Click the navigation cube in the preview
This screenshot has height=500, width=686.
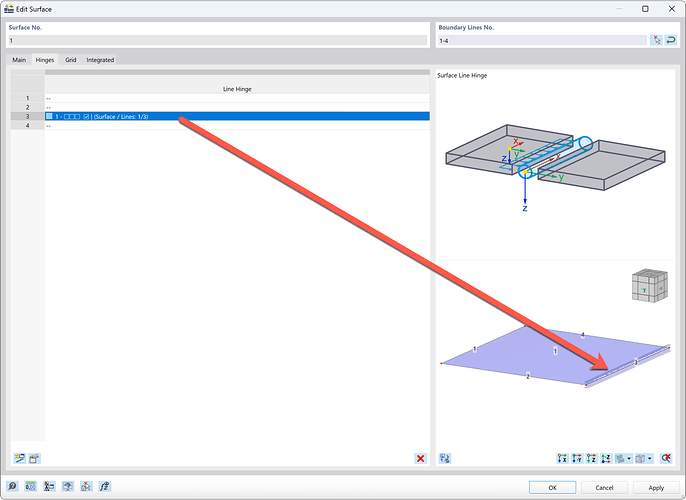[650, 286]
